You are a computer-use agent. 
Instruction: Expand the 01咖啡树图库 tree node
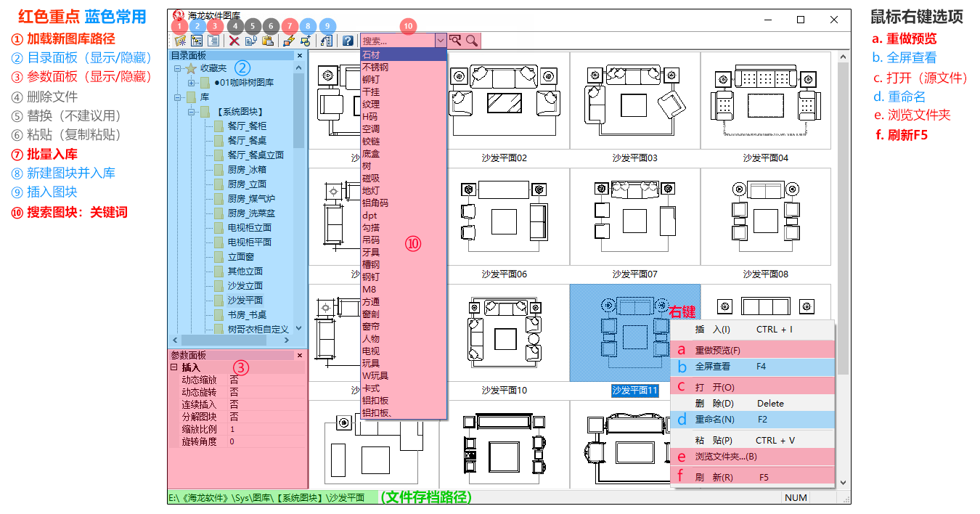click(192, 83)
